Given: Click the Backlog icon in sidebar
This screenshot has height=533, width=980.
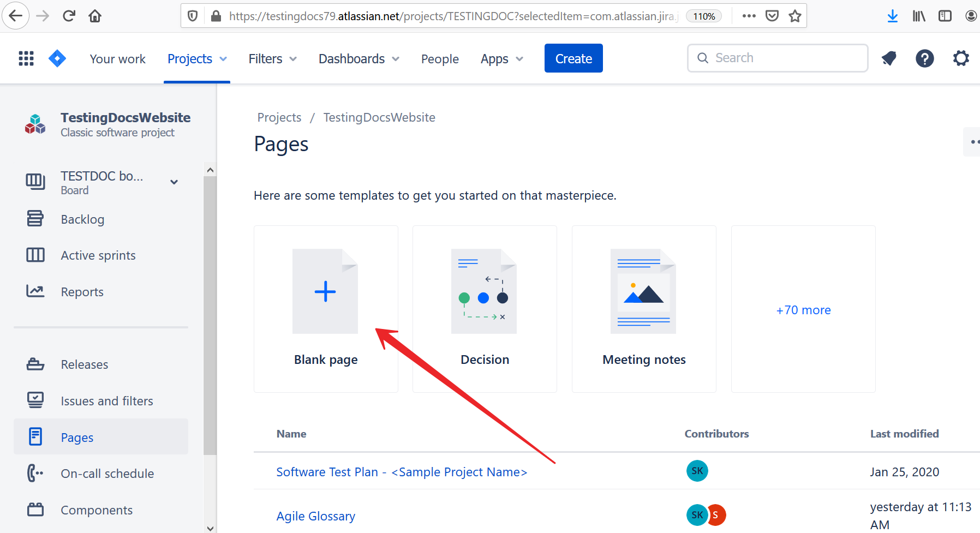Looking at the screenshot, I should click(x=35, y=219).
